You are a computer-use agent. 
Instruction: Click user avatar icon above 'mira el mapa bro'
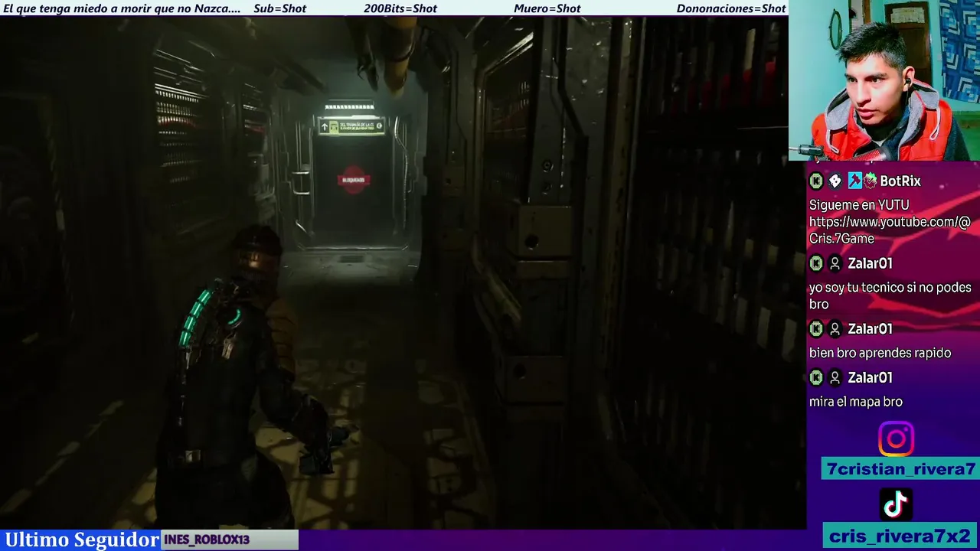[835, 378]
